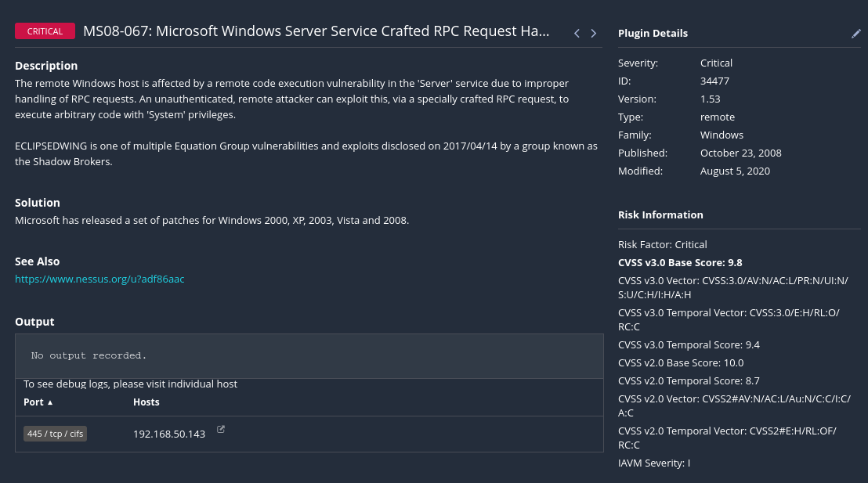Click the MS08-067 plugin title
The image size is (868, 483).
coord(316,31)
